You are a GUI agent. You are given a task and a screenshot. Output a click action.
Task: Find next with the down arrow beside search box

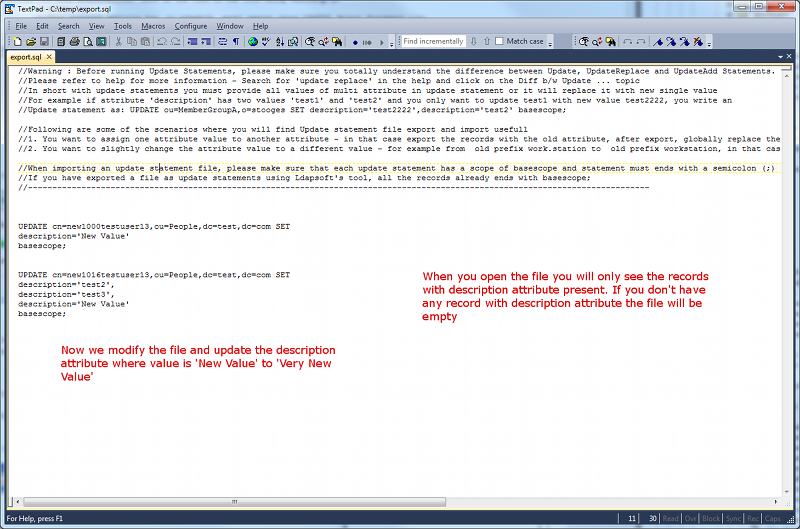[x=473, y=41]
